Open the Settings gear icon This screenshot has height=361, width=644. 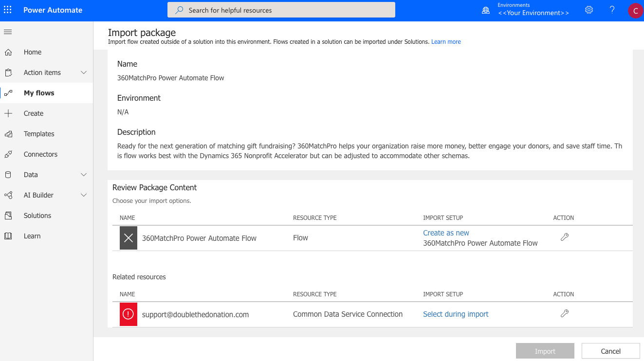(589, 10)
